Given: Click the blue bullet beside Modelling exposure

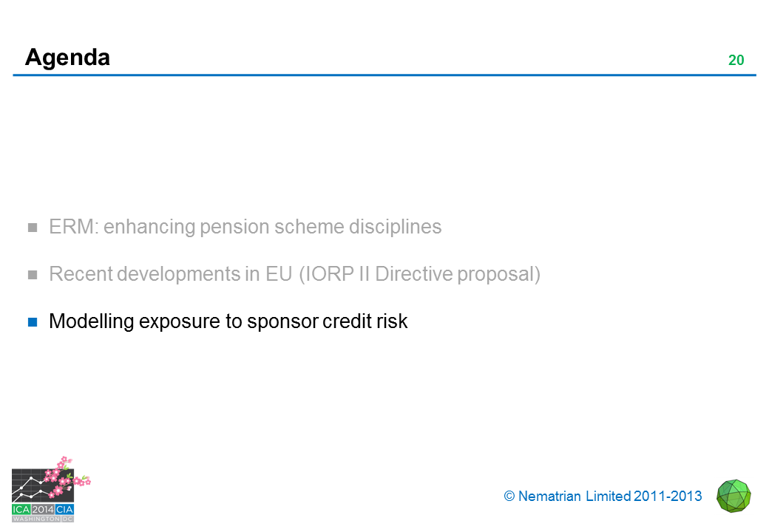Looking at the screenshot, I should (33, 322).
